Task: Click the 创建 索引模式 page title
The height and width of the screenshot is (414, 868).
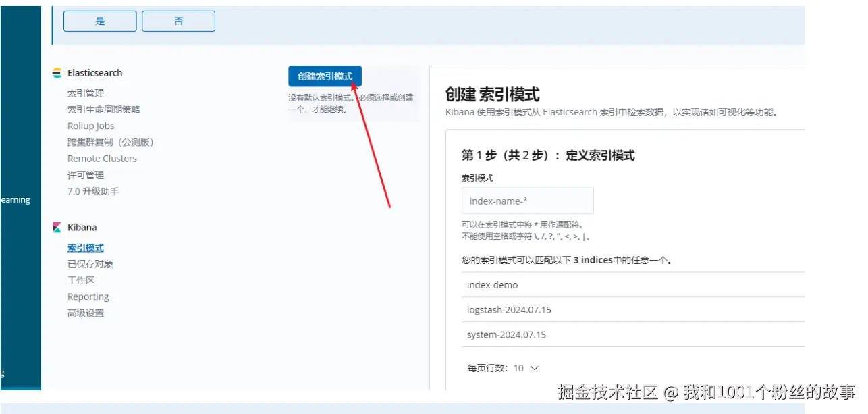Action: 493,95
